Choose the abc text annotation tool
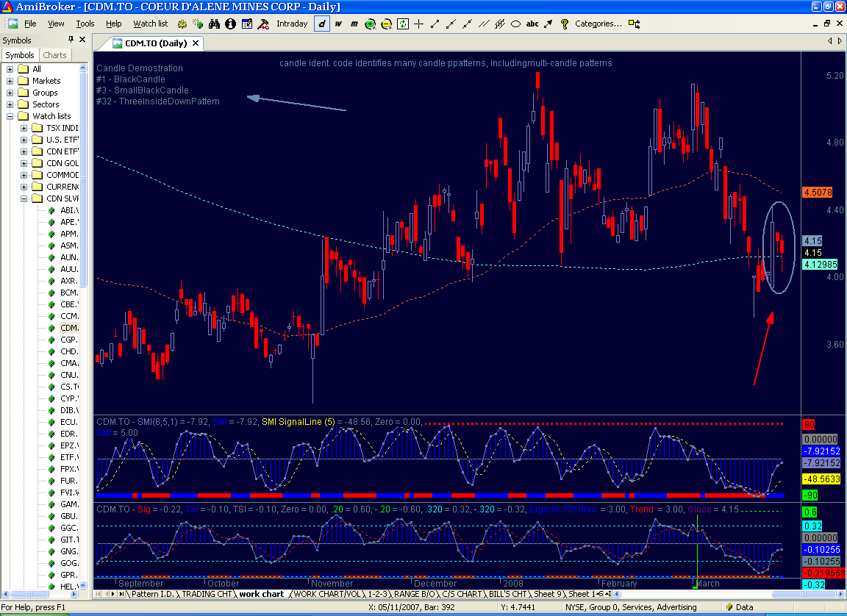The height and width of the screenshot is (616, 847). click(x=532, y=24)
